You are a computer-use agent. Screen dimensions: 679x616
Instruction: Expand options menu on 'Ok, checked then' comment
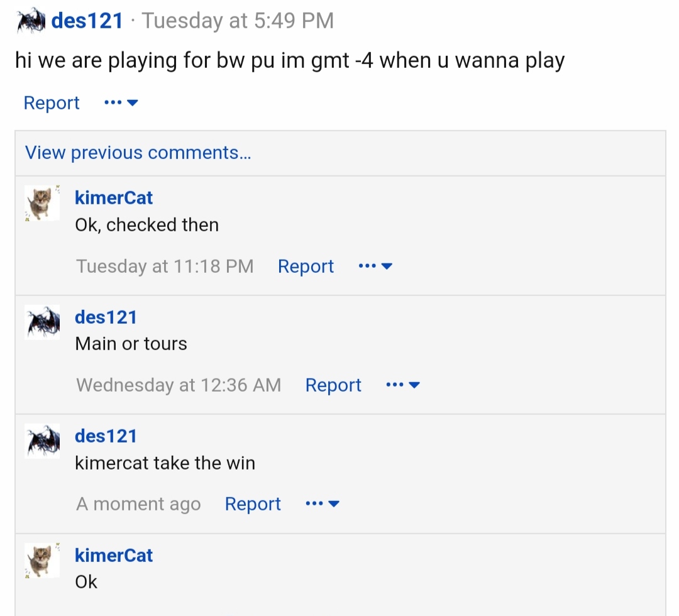(375, 267)
